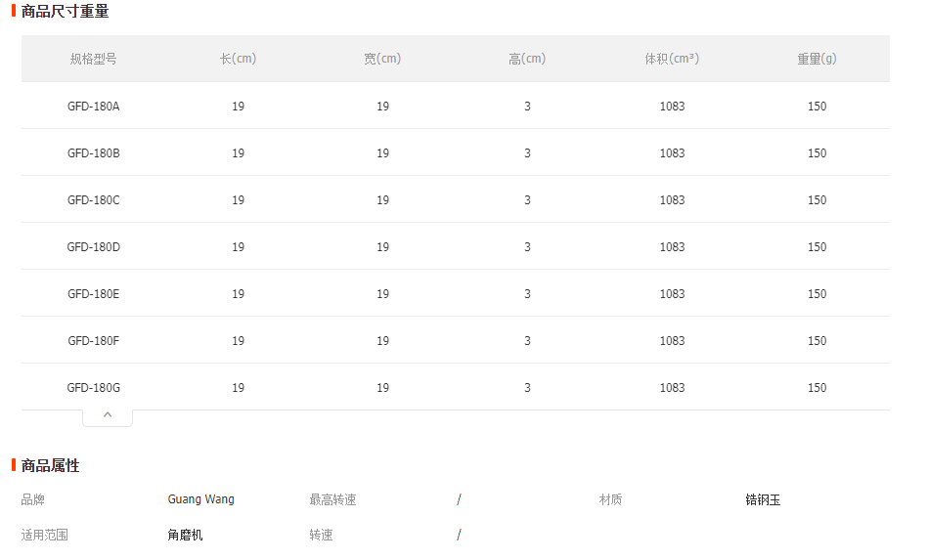This screenshot has height=560, width=928.
Task: Click the 锆钢玉 material value
Action: 763,500
